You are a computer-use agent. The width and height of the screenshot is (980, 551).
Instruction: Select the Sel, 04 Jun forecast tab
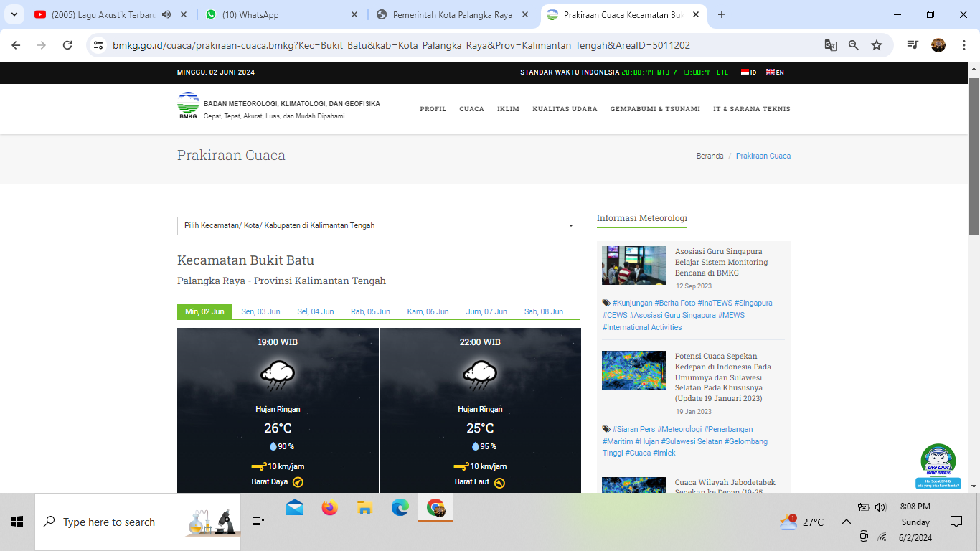point(316,311)
